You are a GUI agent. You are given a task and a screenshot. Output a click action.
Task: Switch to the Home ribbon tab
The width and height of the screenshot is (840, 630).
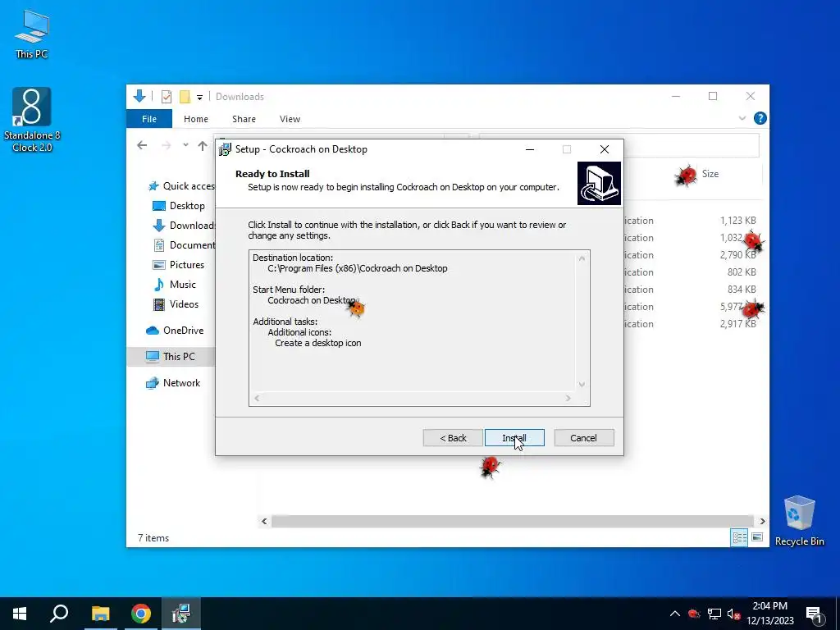195,119
